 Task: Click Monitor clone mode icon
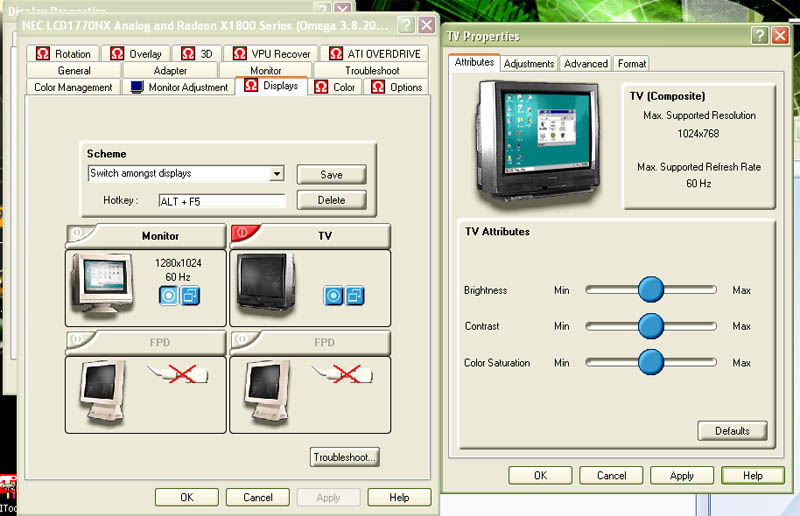click(x=190, y=296)
